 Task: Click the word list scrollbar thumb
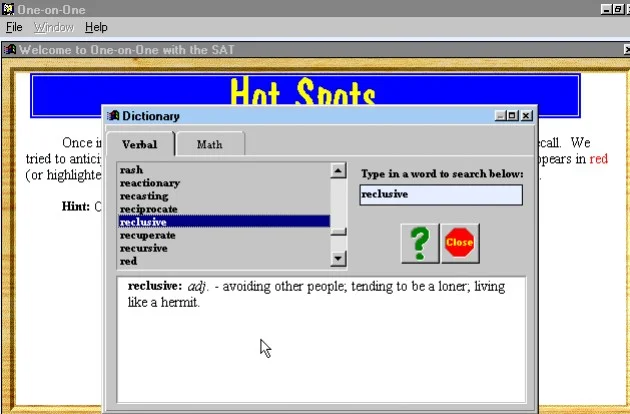tap(338, 232)
